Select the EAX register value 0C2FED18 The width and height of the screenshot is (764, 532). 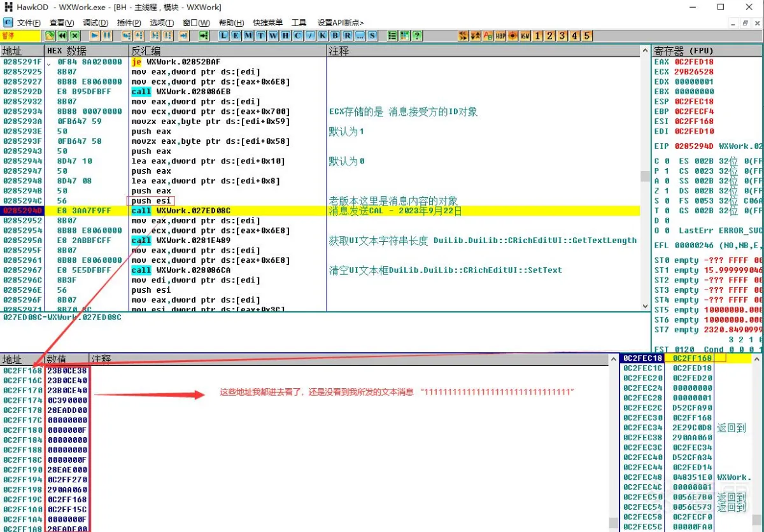[x=694, y=62]
